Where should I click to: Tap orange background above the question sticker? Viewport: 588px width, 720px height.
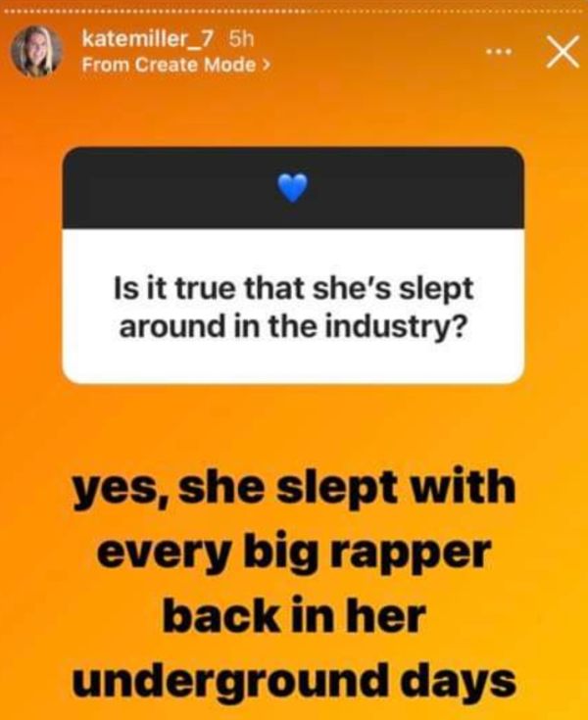pyautogui.click(x=294, y=115)
